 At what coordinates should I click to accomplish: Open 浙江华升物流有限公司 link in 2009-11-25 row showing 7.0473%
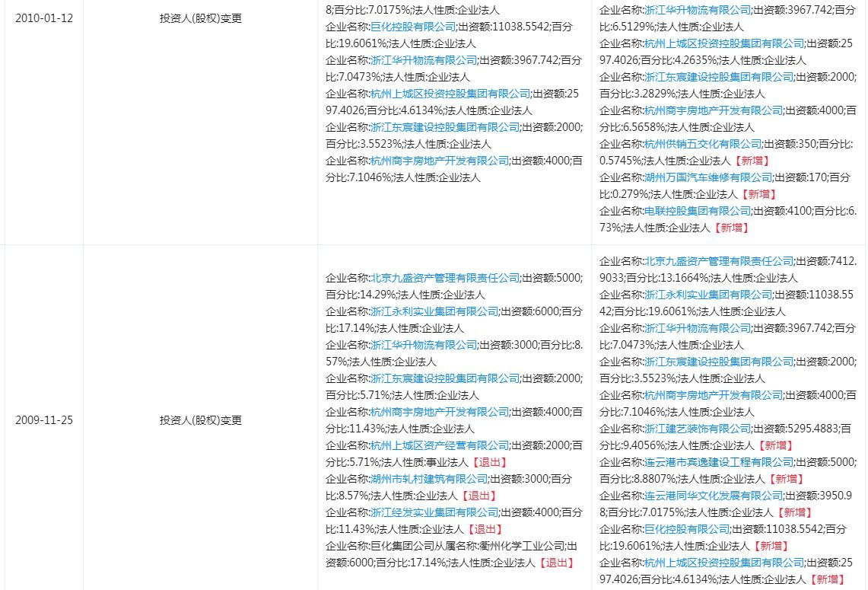[x=698, y=329]
